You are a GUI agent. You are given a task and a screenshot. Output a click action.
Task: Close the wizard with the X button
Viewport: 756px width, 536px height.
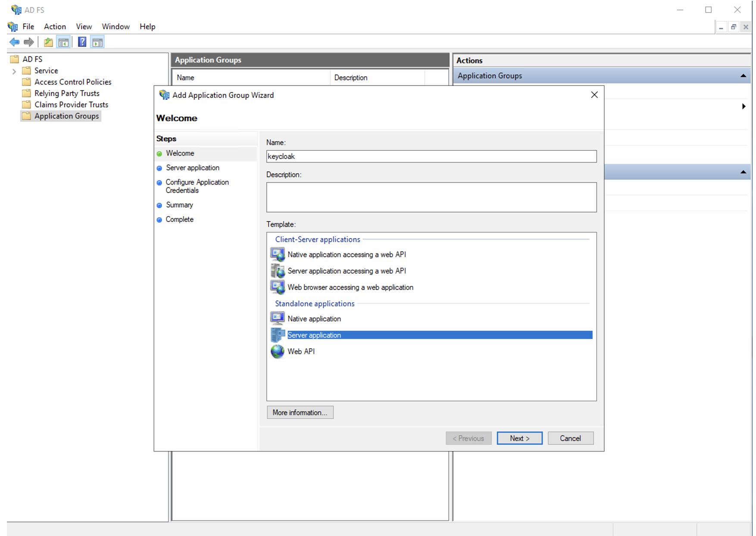click(594, 95)
